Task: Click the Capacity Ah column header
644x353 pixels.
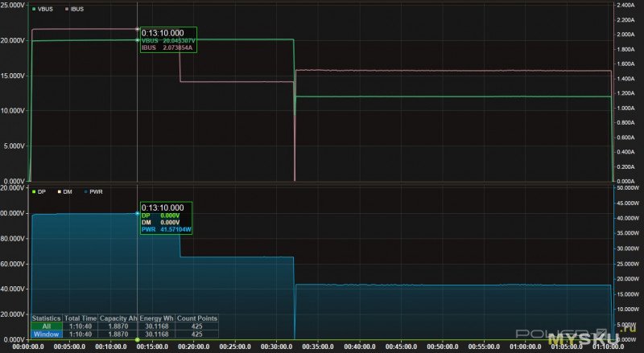Action: (118, 318)
